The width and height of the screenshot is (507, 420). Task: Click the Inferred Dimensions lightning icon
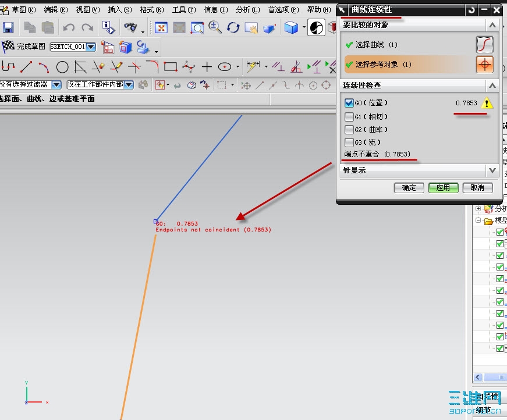(253, 66)
